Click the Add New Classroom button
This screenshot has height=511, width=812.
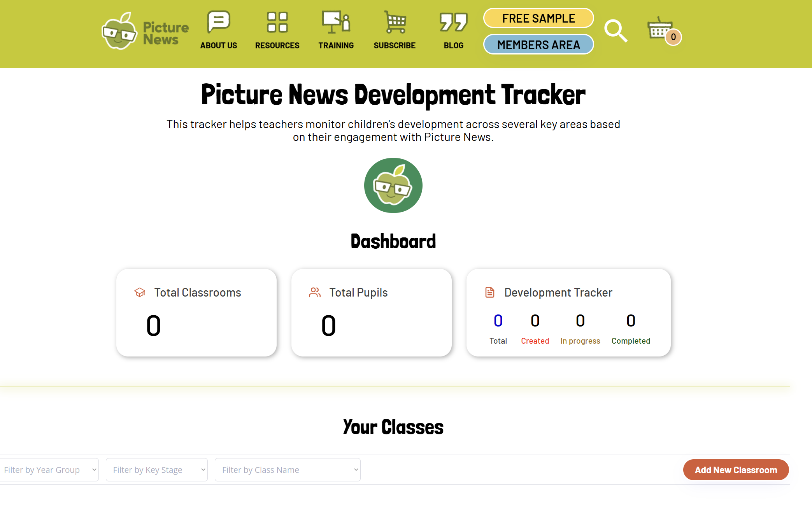coord(736,470)
